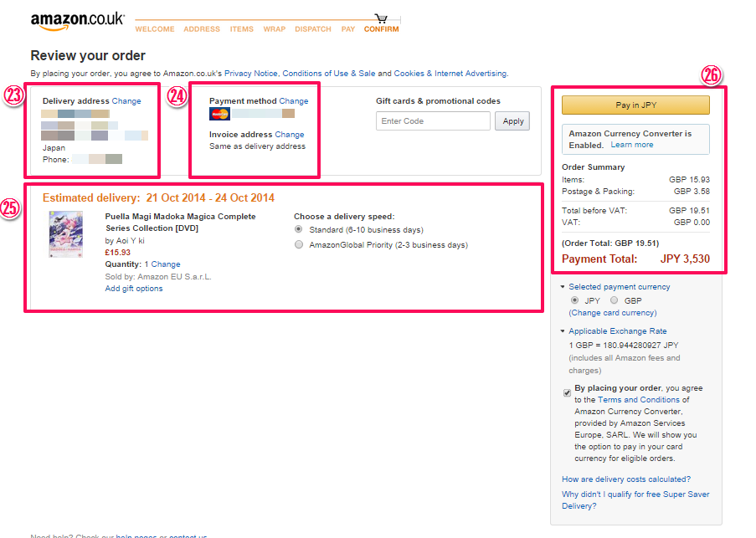Screen dimensions: 756x538
Task: Select Standard (6-10 business days) delivery
Action: (299, 230)
